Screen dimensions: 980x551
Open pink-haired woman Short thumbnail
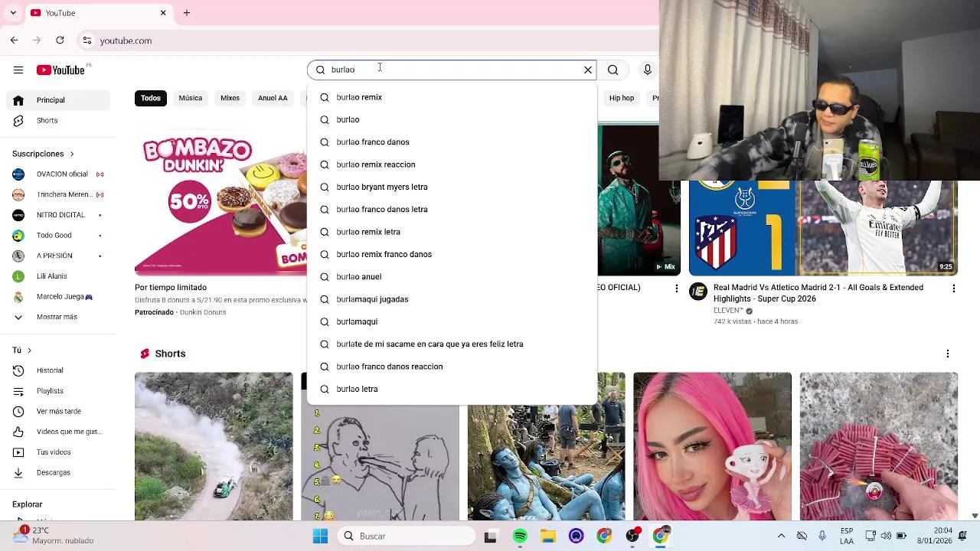[x=712, y=446]
